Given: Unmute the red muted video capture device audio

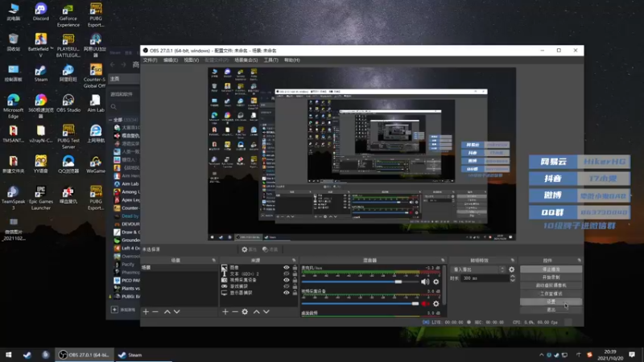Looking at the screenshot, I should point(425,304).
